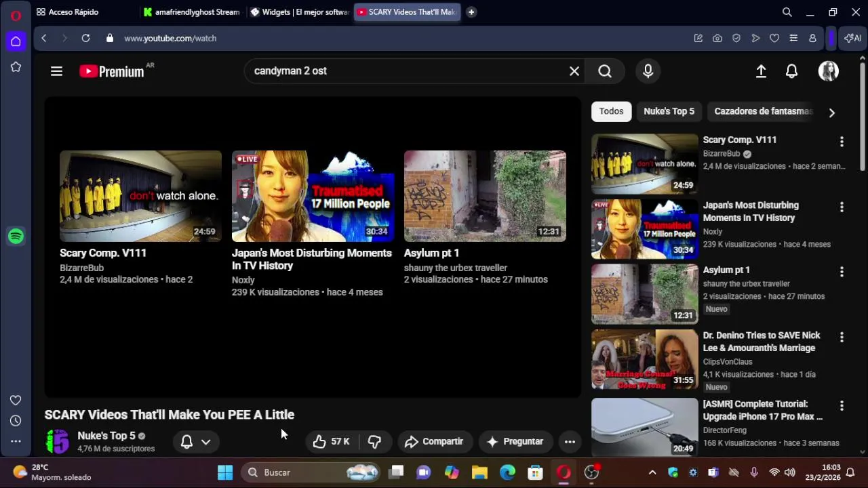Image resolution: width=868 pixels, height=488 pixels.
Task: Click the address bar URL
Action: [170, 39]
